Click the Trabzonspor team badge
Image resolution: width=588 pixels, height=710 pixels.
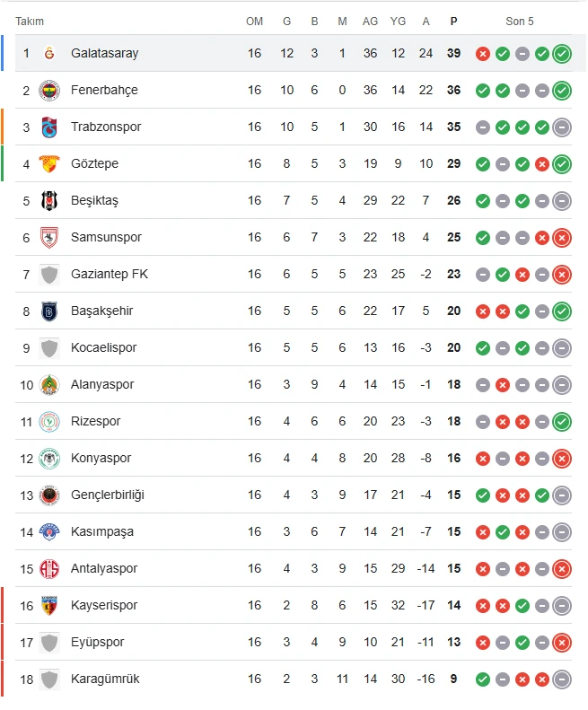(x=49, y=127)
